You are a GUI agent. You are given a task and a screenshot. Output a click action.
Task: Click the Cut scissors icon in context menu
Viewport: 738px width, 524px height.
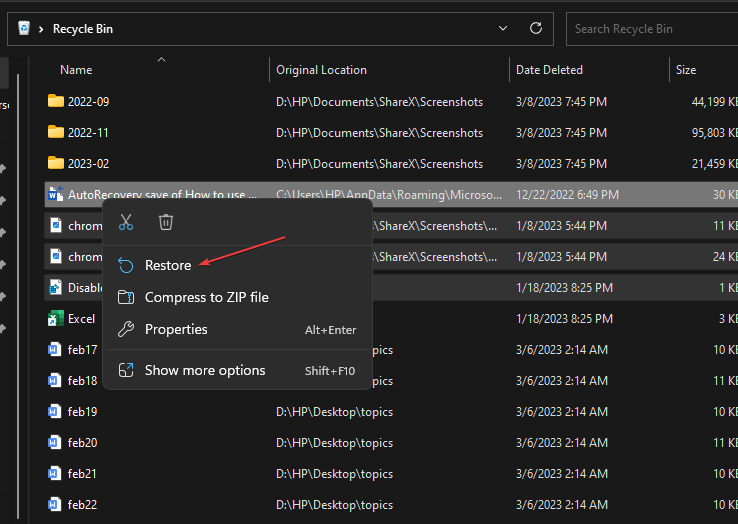[125, 222]
